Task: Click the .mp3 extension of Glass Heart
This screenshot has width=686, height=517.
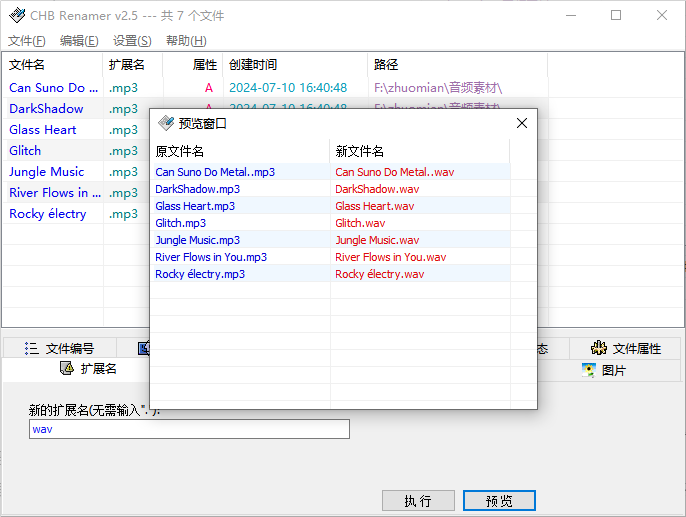Action: [x=123, y=130]
